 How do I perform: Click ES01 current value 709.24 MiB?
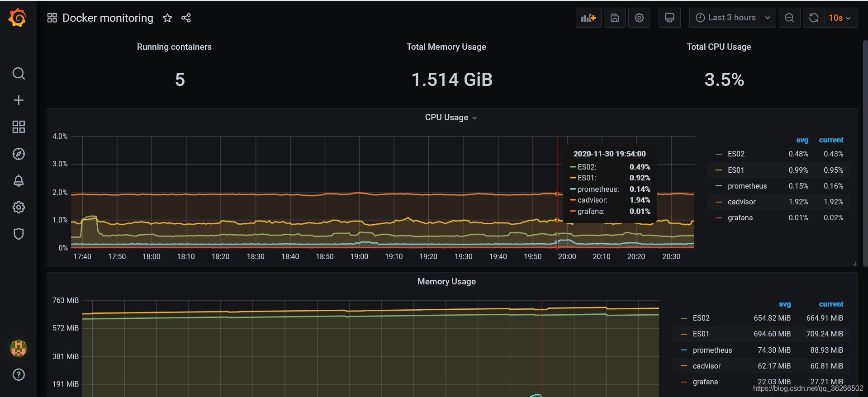[x=825, y=334]
